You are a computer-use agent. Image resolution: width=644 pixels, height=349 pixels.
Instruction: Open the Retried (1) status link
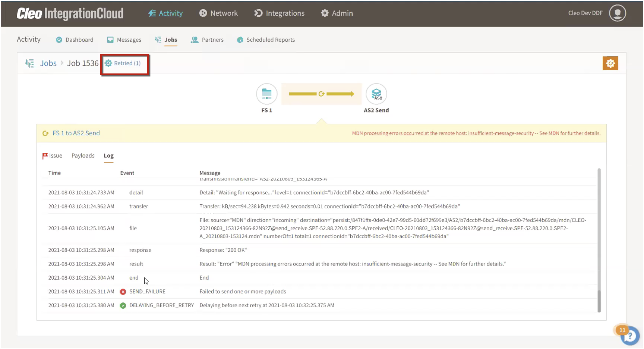tap(127, 63)
